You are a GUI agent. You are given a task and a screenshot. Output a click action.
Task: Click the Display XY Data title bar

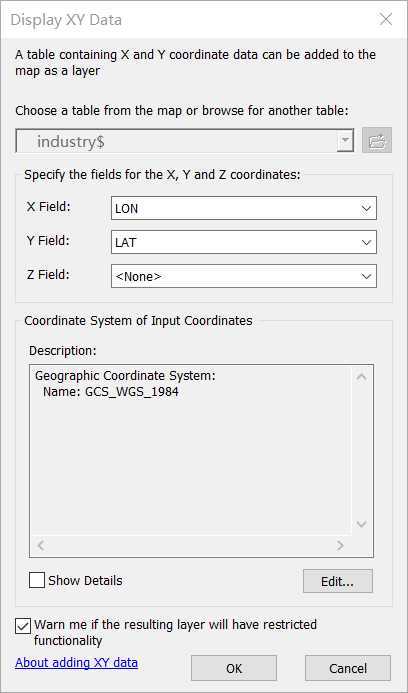(190, 19)
